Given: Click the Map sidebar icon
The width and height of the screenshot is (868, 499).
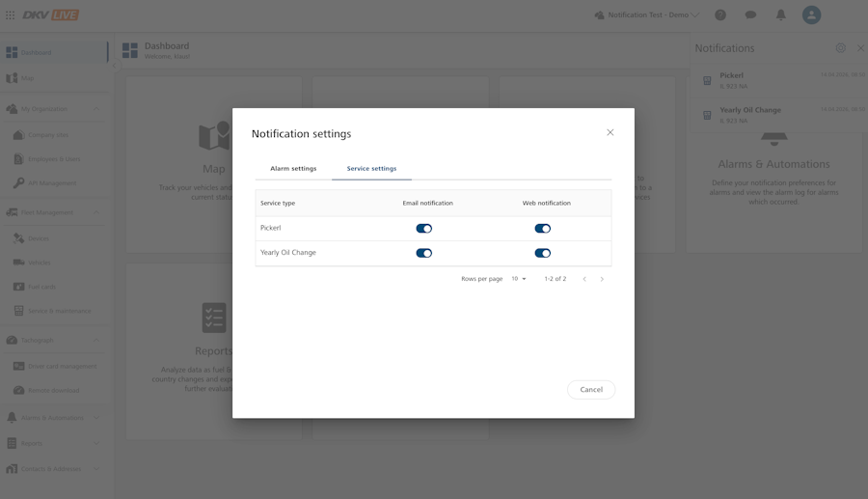Looking at the screenshot, I should (12, 78).
